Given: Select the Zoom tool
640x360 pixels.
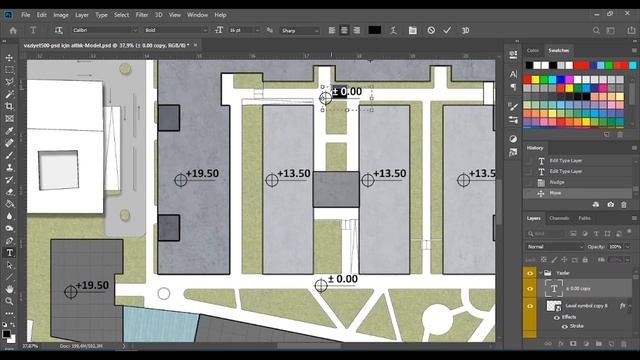Looking at the screenshot, I should pyautogui.click(x=9, y=301).
